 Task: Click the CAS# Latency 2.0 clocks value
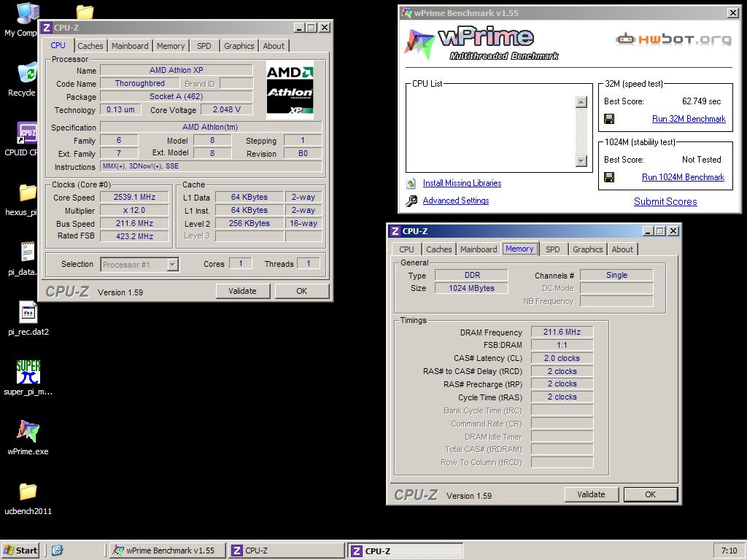[x=562, y=358]
